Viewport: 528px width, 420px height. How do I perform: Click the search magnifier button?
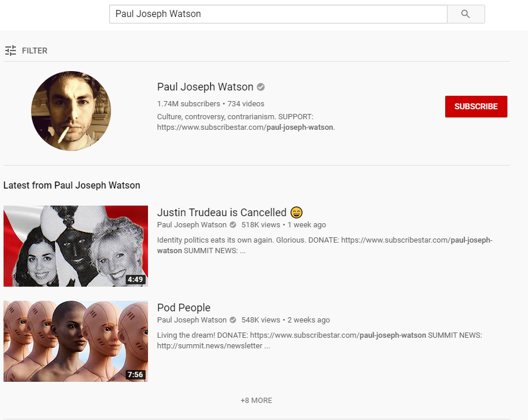(466, 14)
